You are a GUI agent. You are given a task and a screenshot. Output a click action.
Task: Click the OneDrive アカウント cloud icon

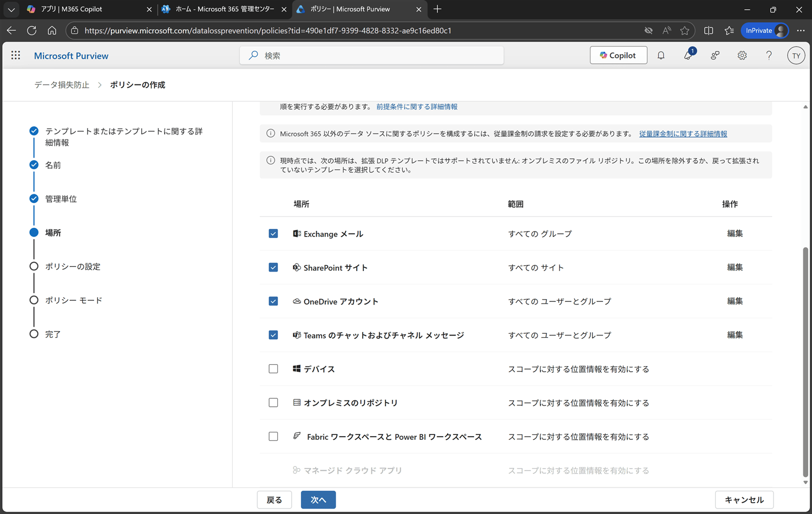coord(297,301)
